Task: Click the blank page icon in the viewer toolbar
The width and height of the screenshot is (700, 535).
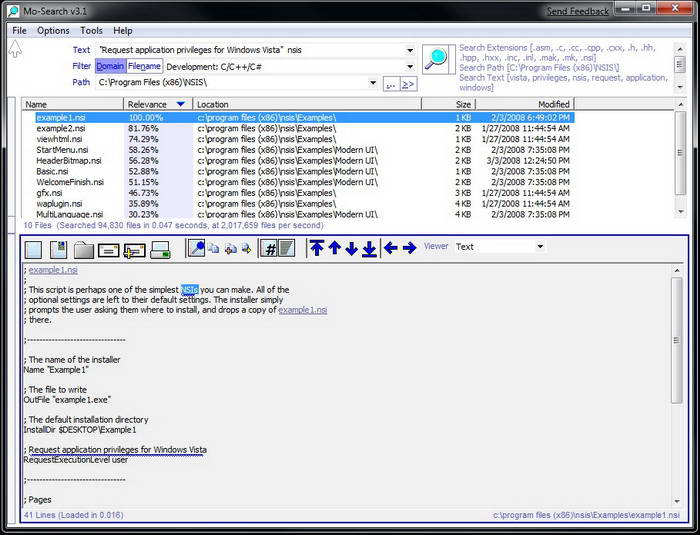Action: (x=33, y=249)
